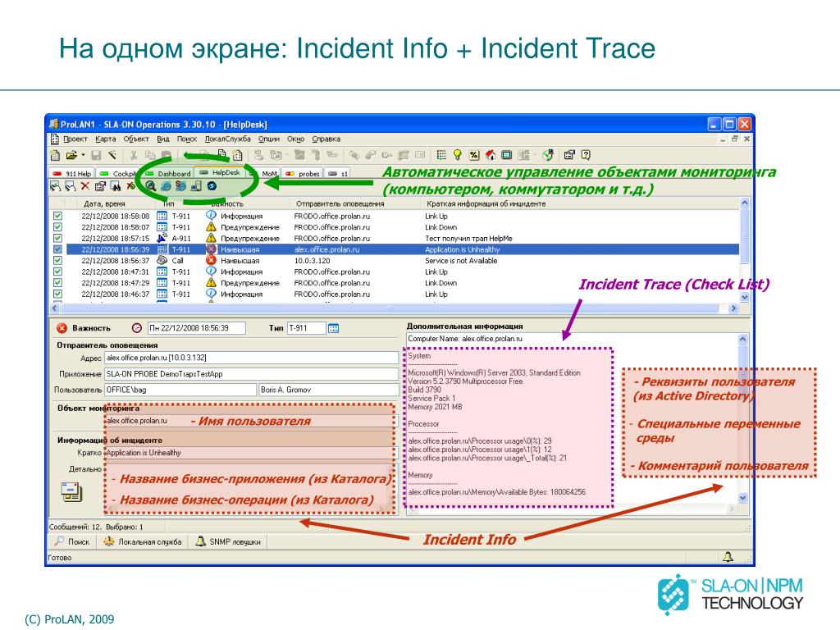Open the Справка menu
This screenshot has width=840, height=630.
[x=326, y=139]
